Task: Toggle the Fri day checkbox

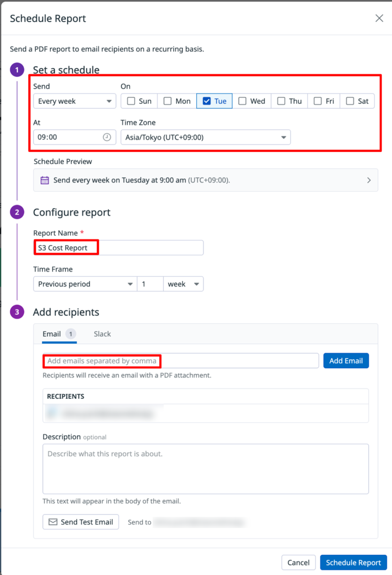Action: [318, 101]
